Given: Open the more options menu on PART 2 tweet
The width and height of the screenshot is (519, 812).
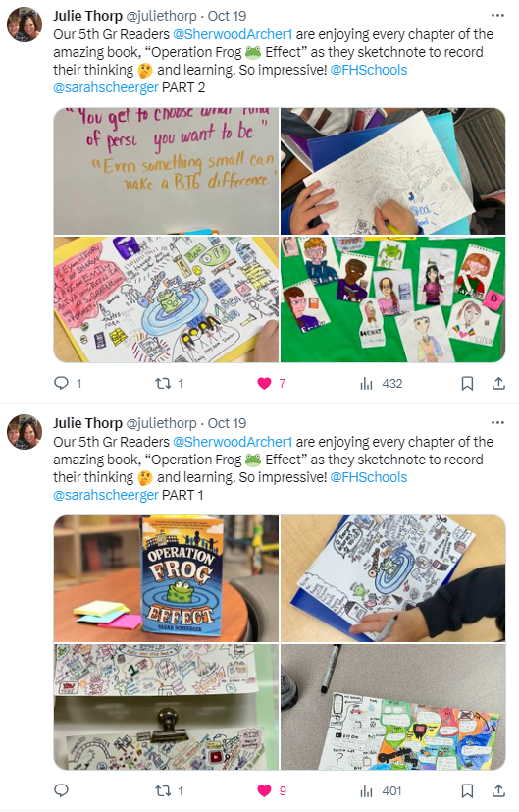Looking at the screenshot, I should click(497, 16).
